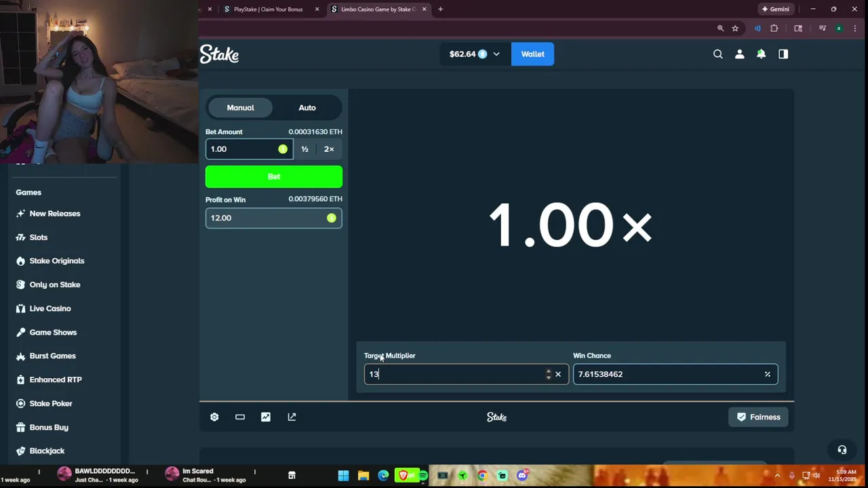Switch to PlayStake Claim Your Bonus tab

tap(269, 9)
